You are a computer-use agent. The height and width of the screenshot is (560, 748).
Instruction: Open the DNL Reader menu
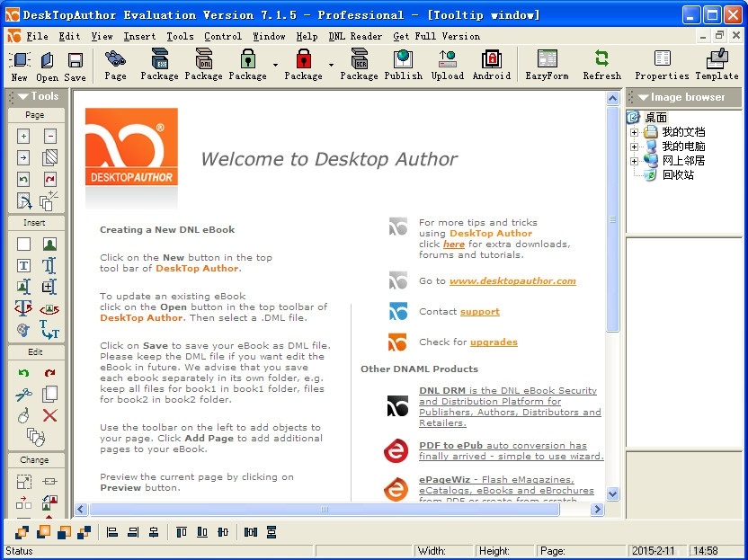point(355,36)
